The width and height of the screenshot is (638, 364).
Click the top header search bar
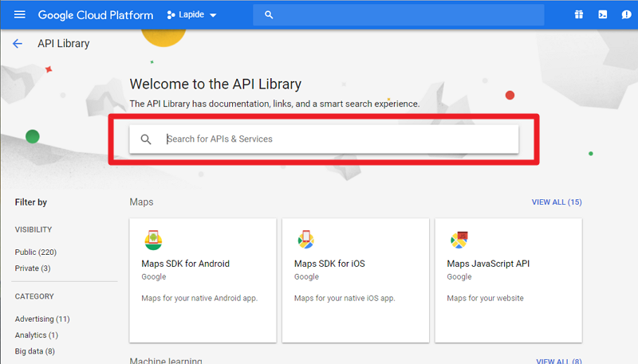coord(398,15)
